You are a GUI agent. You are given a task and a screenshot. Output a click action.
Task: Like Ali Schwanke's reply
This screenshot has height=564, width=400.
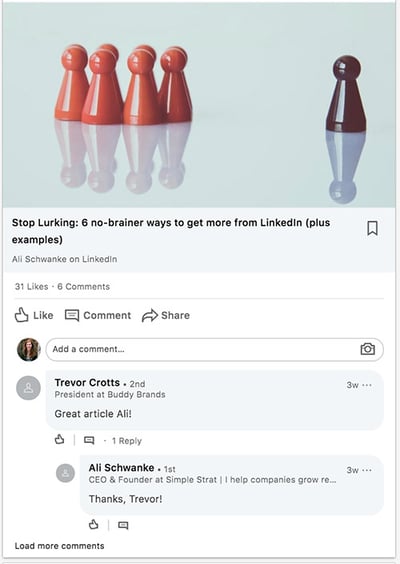(94, 524)
